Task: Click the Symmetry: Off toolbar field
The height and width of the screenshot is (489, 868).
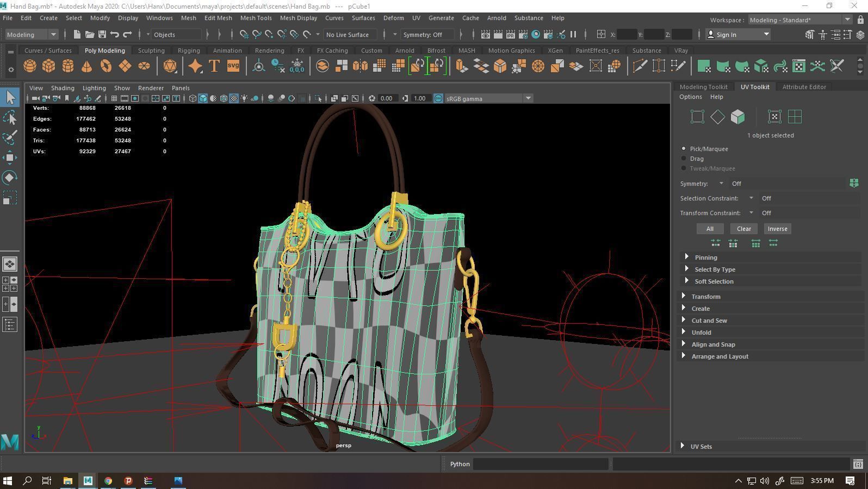Action: tap(429, 34)
